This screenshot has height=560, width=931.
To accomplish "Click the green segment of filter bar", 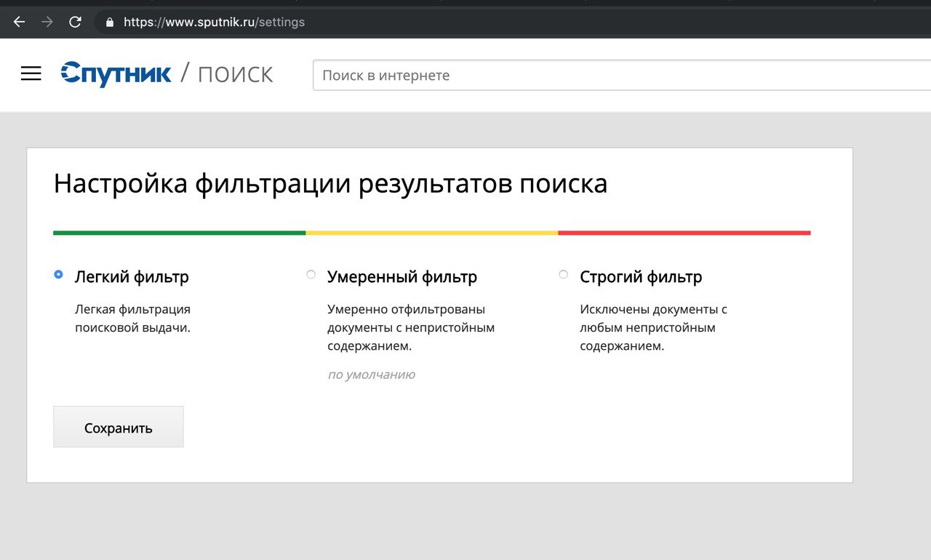I will tap(180, 233).
